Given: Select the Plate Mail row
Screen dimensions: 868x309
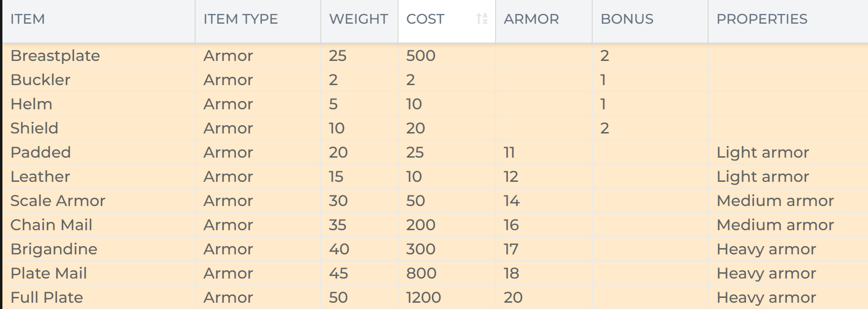Looking at the screenshot, I should 435,273.
